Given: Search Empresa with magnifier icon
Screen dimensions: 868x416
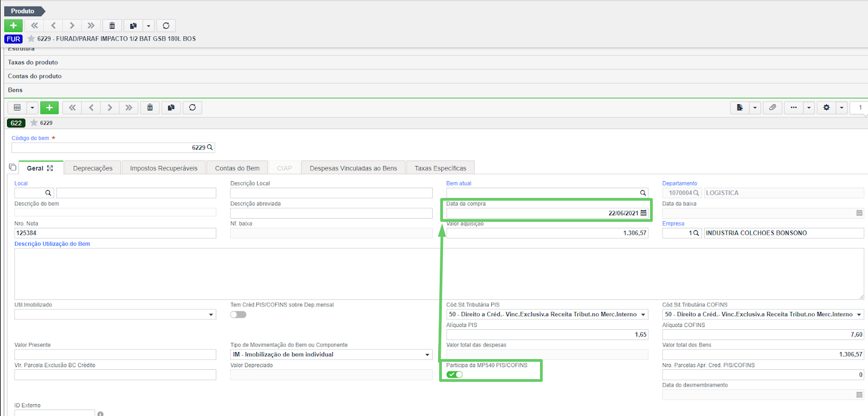Looking at the screenshot, I should click(696, 233).
